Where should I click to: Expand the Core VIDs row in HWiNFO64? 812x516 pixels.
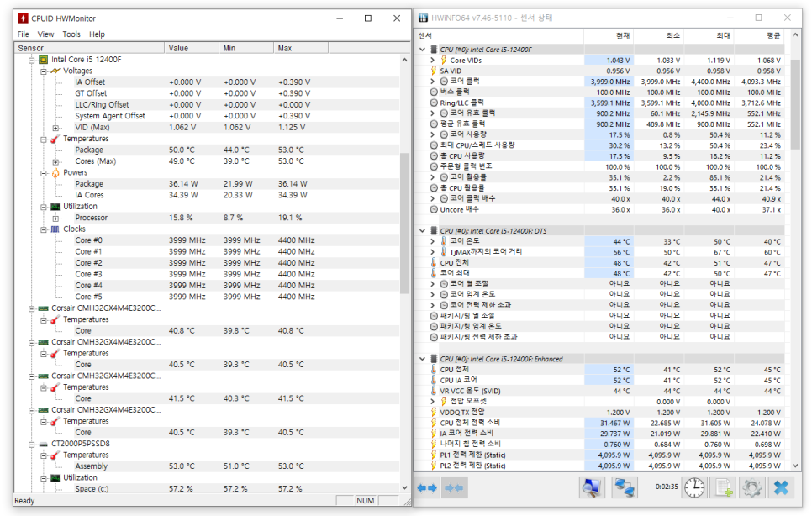click(432, 60)
